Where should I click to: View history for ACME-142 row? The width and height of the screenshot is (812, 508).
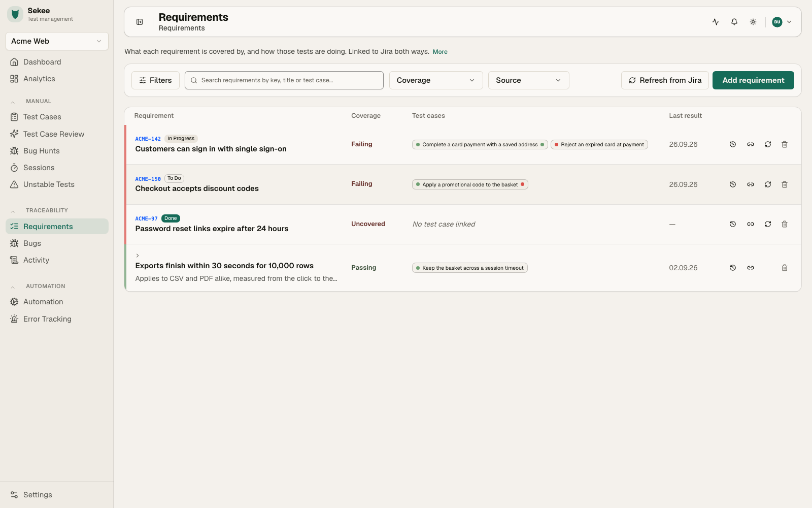point(733,144)
